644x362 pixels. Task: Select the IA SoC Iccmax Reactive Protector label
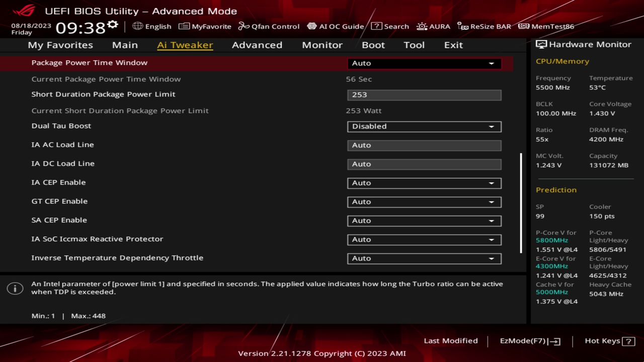click(x=97, y=239)
